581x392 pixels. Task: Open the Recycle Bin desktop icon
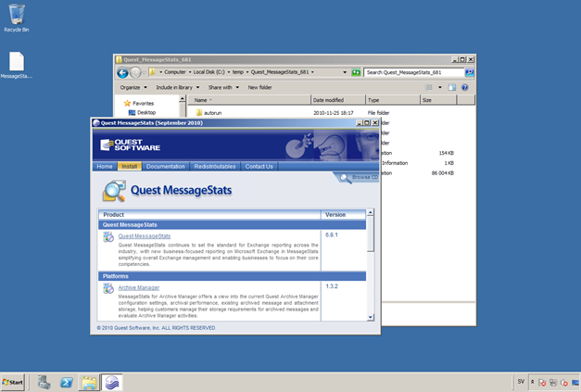pyautogui.click(x=17, y=18)
